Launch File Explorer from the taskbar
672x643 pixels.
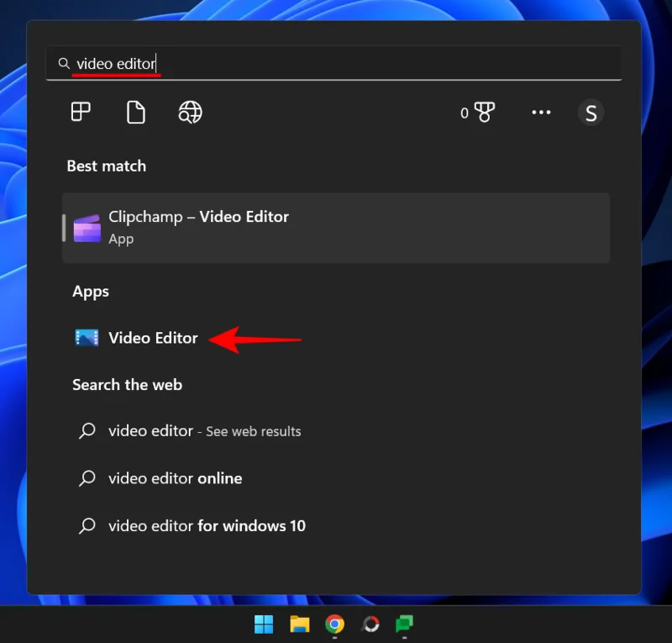299,624
